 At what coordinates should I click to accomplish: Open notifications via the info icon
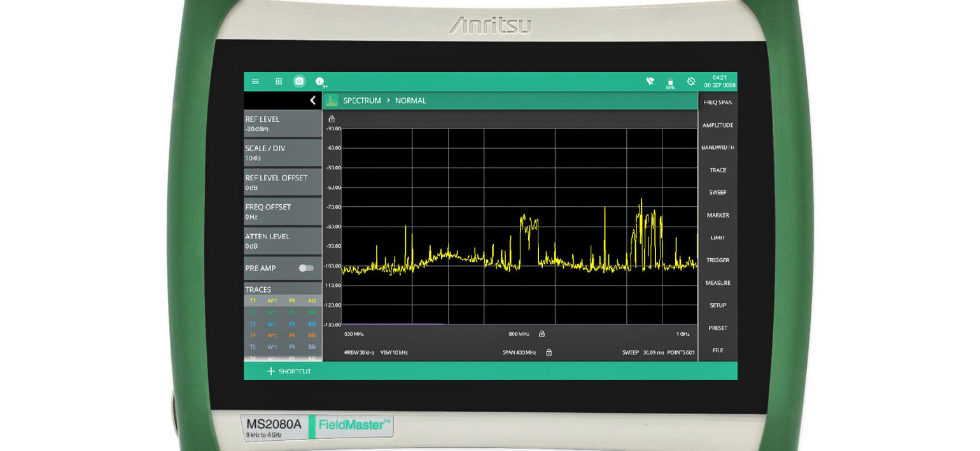319,81
